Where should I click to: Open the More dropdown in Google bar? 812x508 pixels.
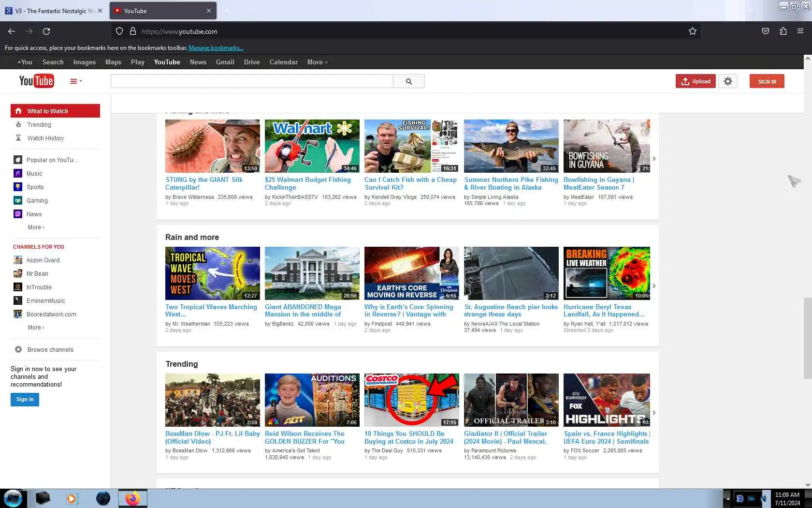pos(317,62)
